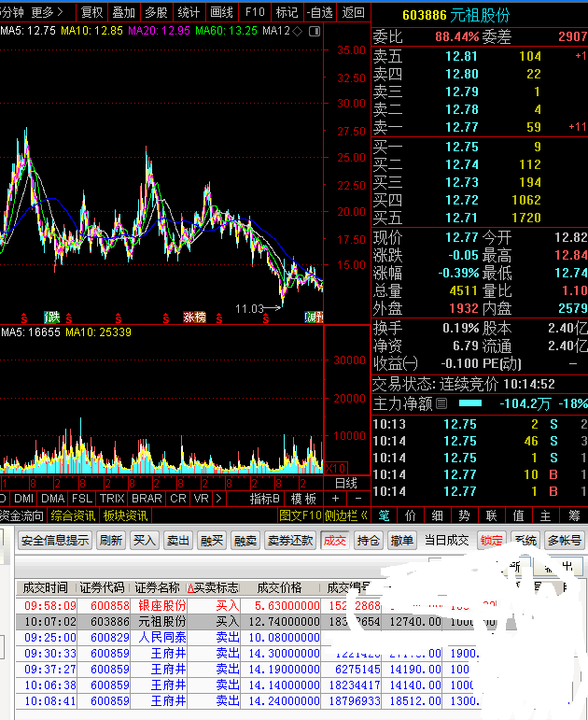
Task: Open the 统计 statistics option
Action: (x=189, y=12)
